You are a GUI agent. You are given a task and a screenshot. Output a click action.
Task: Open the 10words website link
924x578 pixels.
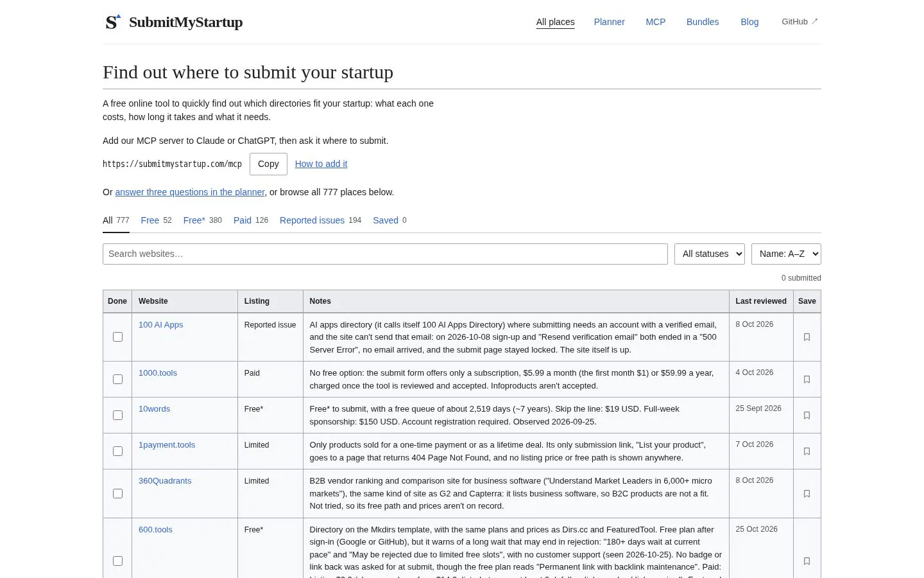point(155,409)
